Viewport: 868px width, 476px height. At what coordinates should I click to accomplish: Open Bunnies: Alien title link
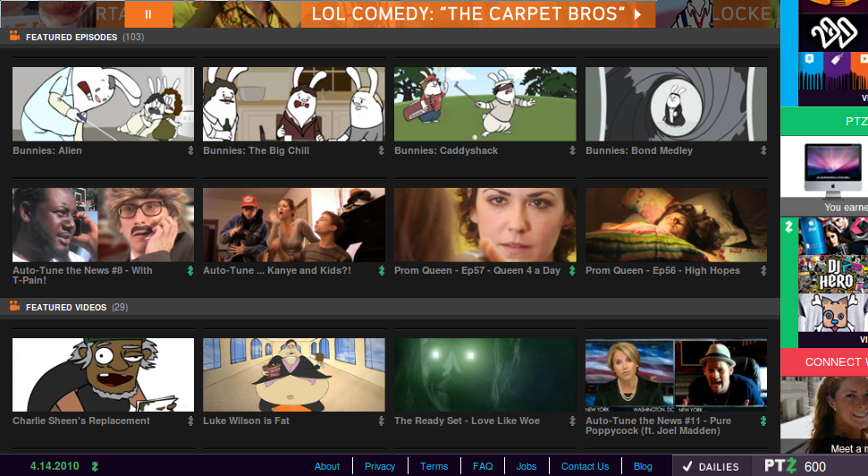(47, 150)
